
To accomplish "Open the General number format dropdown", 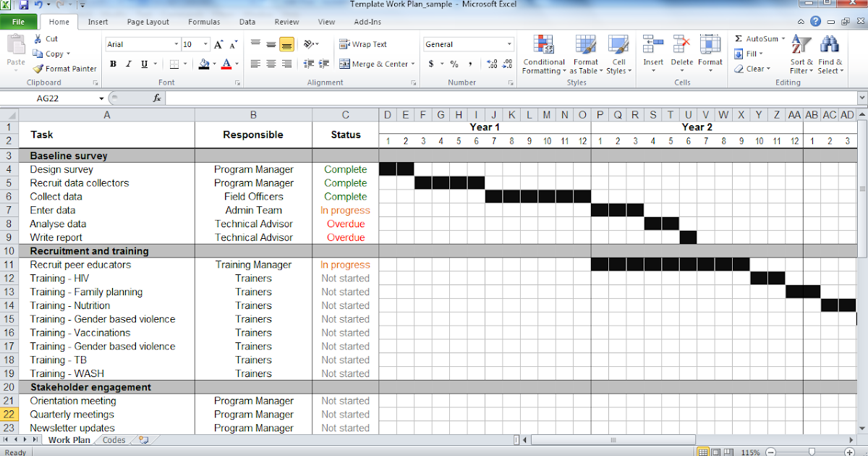I will [x=509, y=44].
